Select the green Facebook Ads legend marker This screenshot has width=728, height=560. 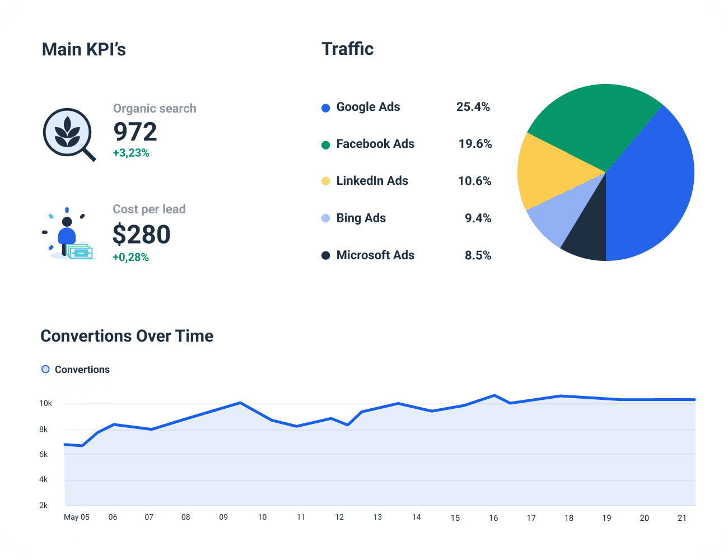pyautogui.click(x=325, y=144)
